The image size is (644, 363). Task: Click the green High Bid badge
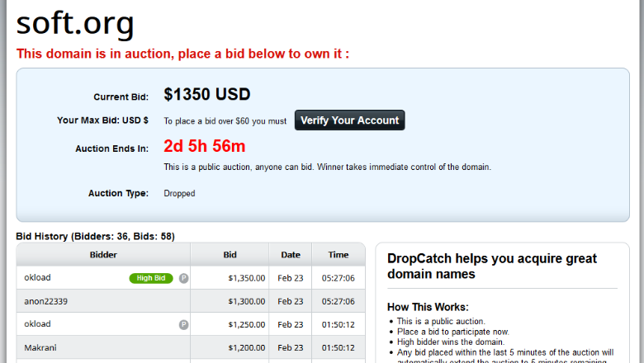coord(151,278)
